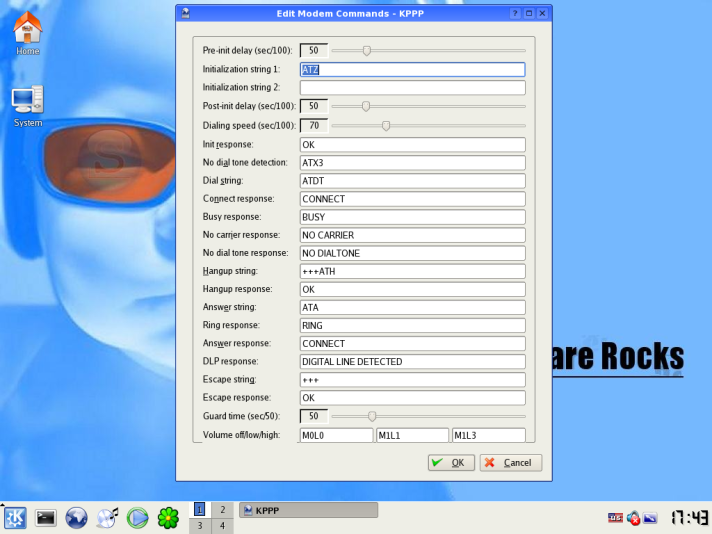
Task: Click the KPPP window menu icon in titlebar
Action: point(185,13)
